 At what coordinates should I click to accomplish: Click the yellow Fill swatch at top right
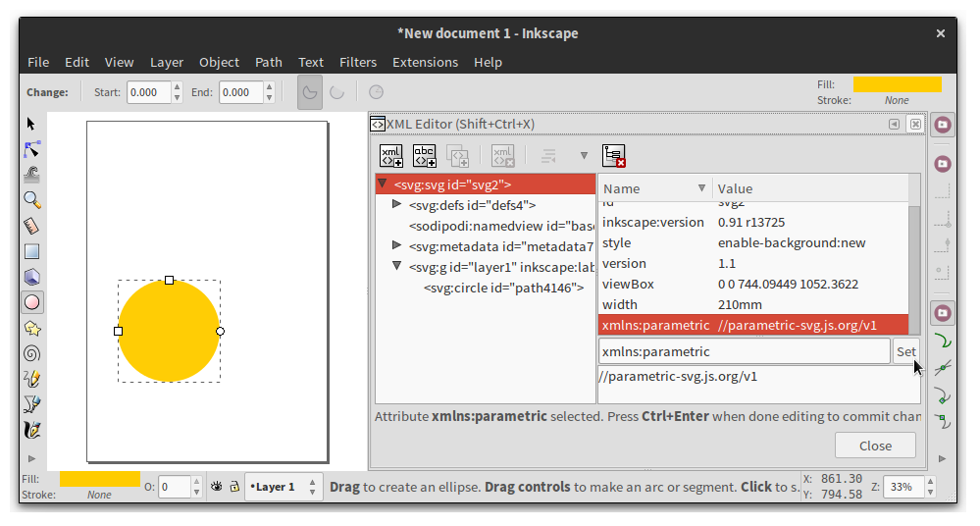897,84
